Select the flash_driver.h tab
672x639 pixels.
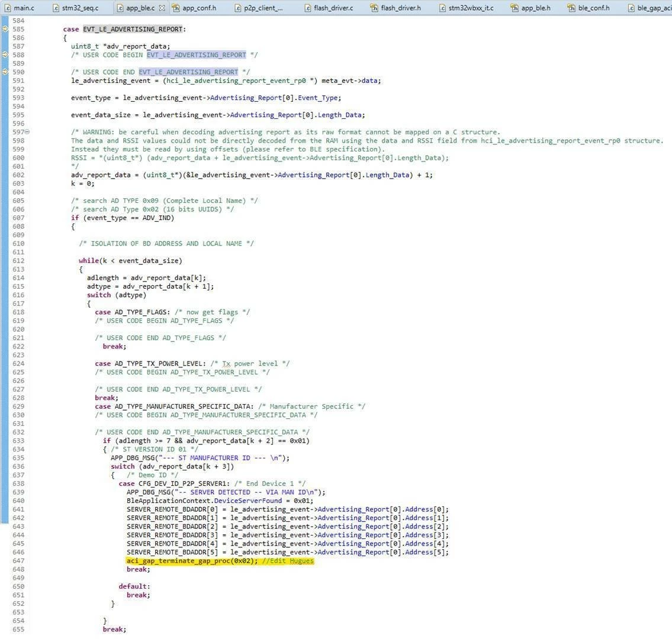pyautogui.click(x=396, y=8)
